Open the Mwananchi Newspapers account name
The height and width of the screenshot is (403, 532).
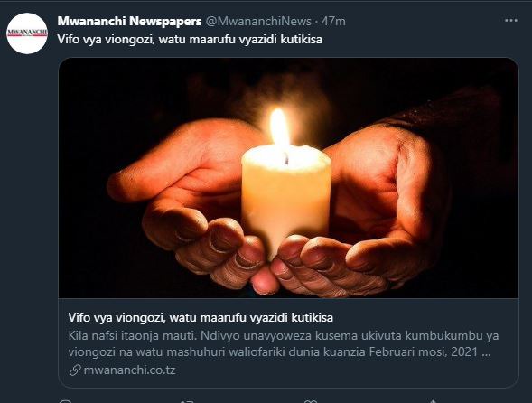(129, 21)
